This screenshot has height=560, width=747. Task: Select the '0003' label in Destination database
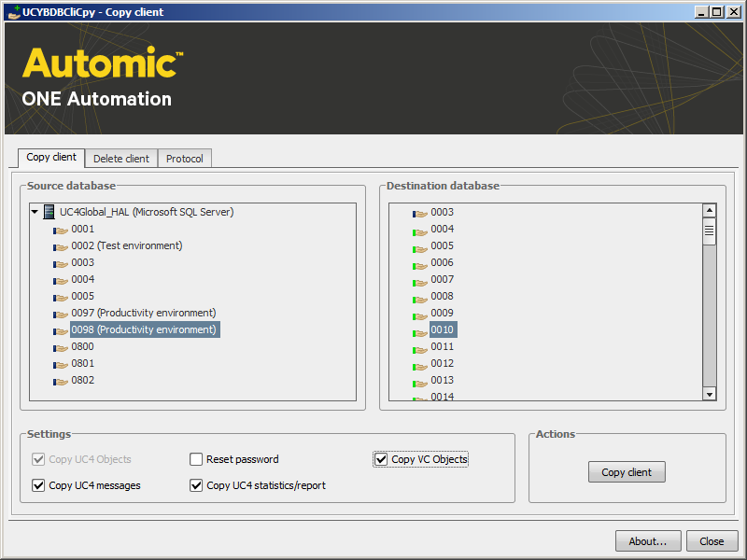(442, 212)
